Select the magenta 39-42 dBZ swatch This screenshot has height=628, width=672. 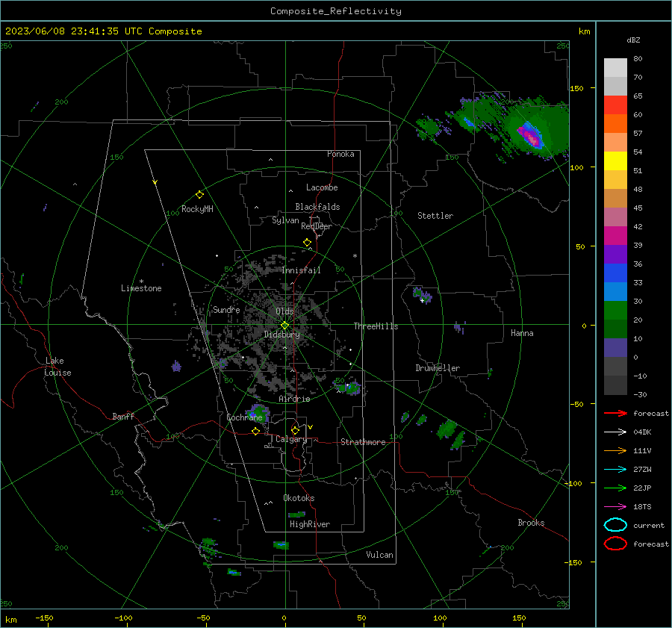(615, 236)
